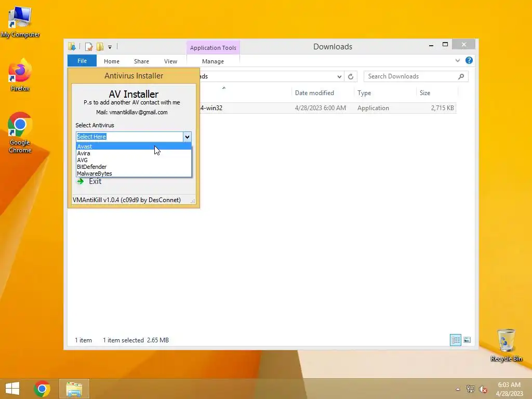The width and height of the screenshot is (532, 399).
Task: Open the taskbar clock and date
Action: click(509, 389)
